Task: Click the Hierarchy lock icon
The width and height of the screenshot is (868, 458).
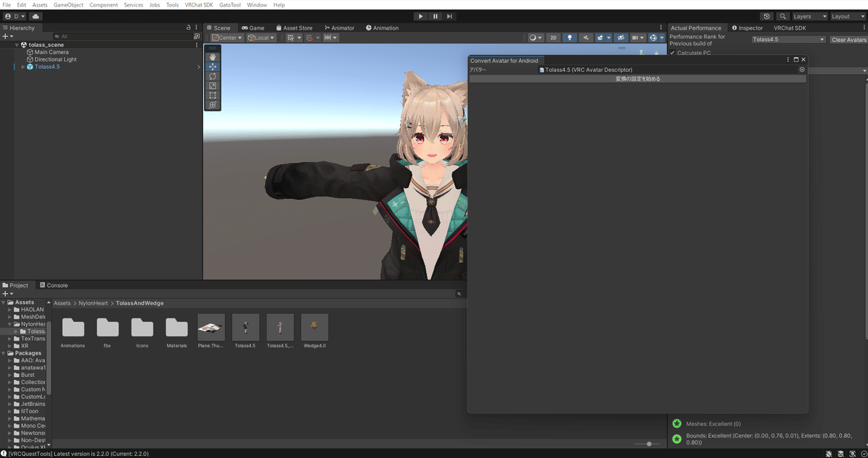Action: pyautogui.click(x=189, y=27)
